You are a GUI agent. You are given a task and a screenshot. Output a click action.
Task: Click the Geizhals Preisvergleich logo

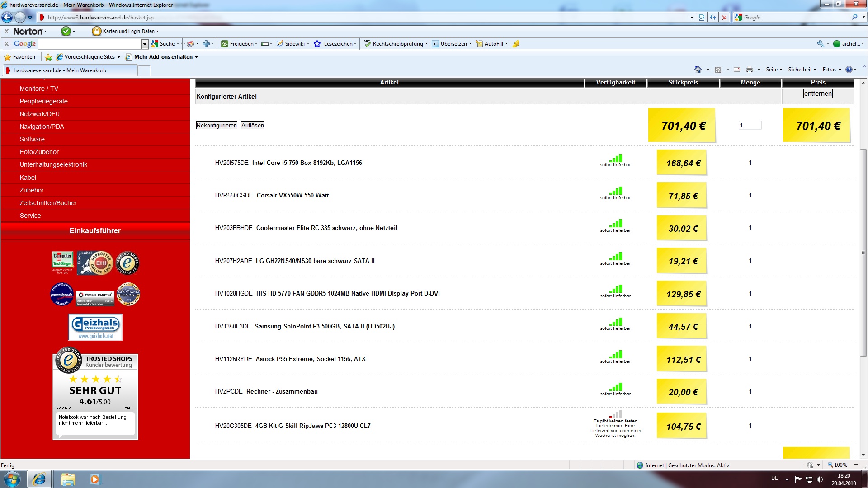pyautogui.click(x=95, y=327)
